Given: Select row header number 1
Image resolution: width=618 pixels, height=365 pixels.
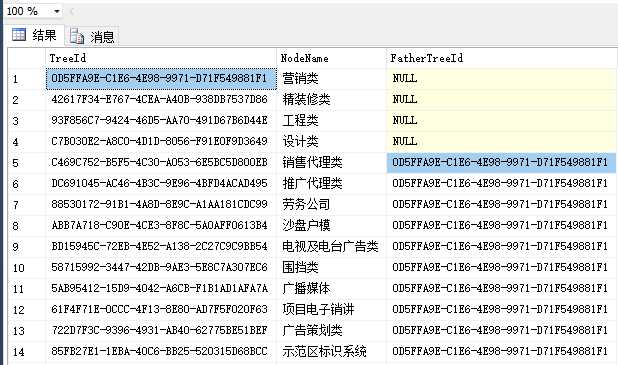Looking at the screenshot, I should pyautogui.click(x=26, y=79).
